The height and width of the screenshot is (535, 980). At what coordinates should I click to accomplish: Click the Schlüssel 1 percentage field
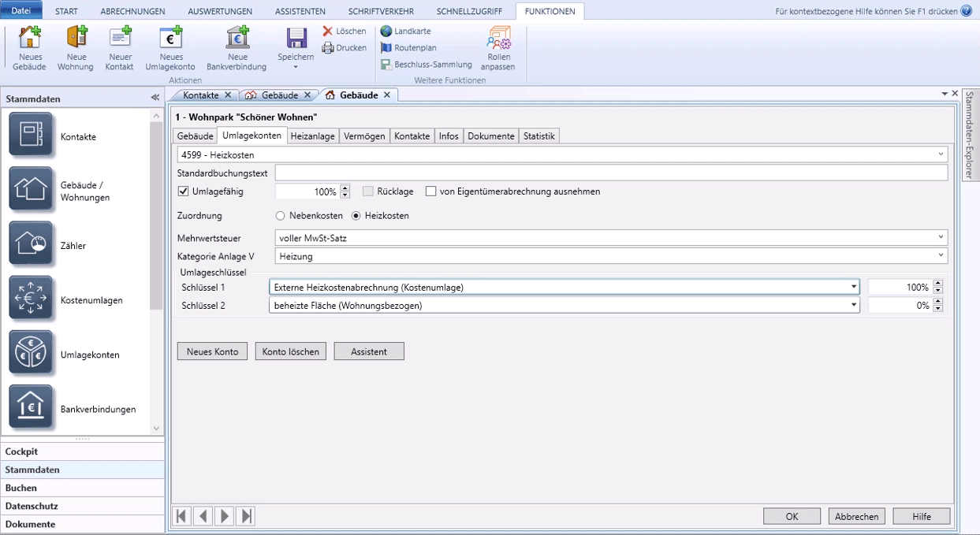(900, 288)
